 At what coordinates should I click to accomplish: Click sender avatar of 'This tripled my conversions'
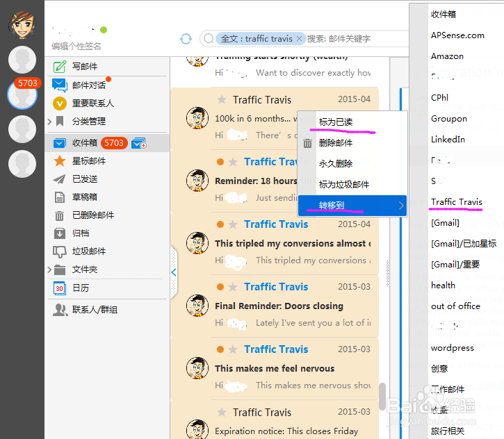point(197,243)
